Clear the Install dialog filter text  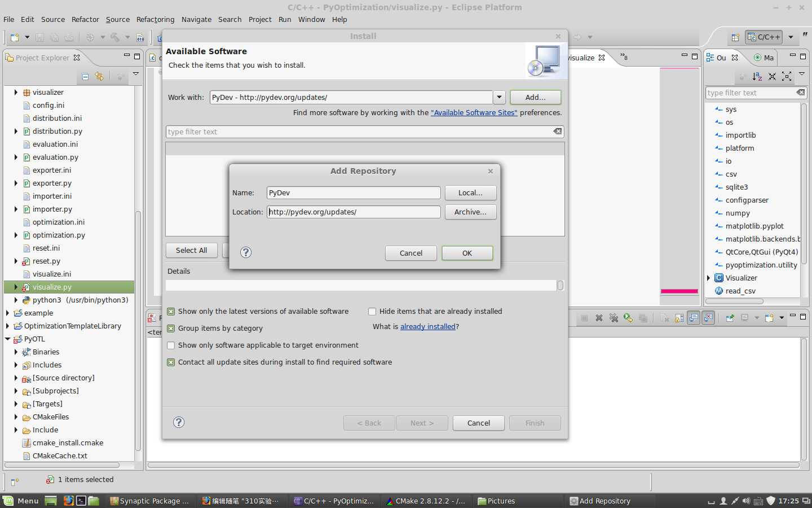tap(558, 132)
